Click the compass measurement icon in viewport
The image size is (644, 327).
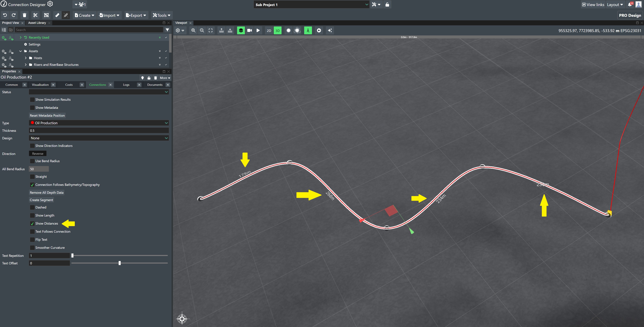(x=308, y=30)
